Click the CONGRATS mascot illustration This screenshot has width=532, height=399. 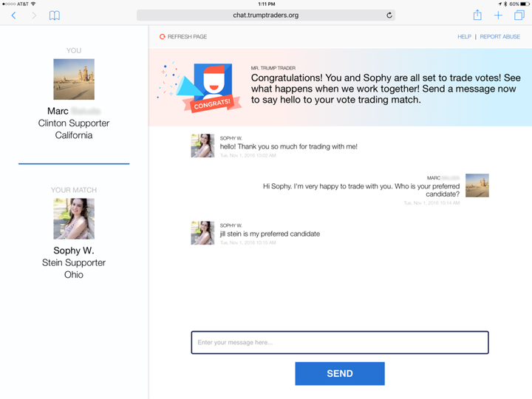(199, 87)
